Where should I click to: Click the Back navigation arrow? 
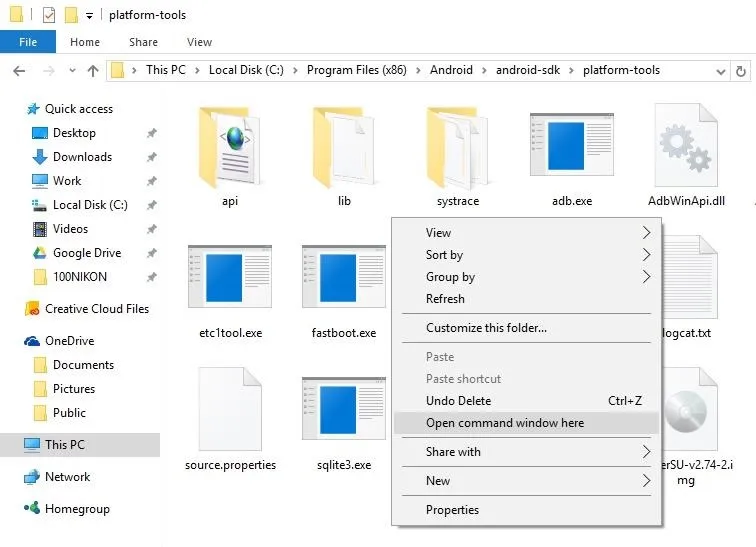pyautogui.click(x=19, y=71)
